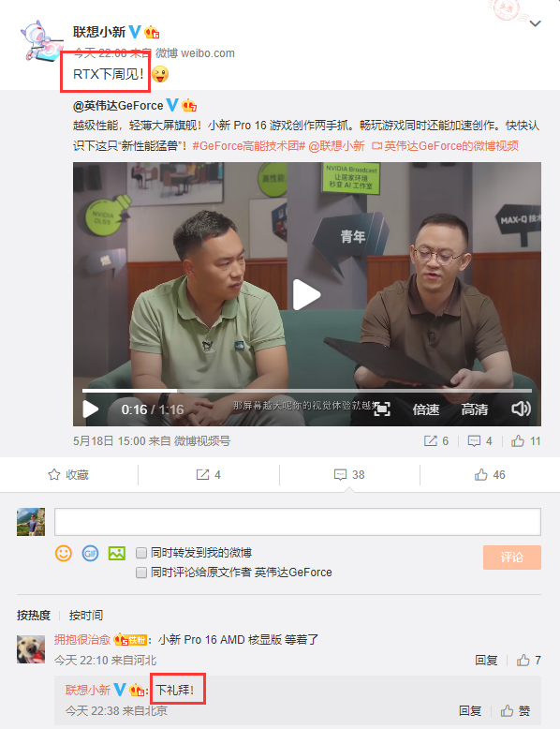
Task: Sort comments by 按热度
Action: pos(34,616)
